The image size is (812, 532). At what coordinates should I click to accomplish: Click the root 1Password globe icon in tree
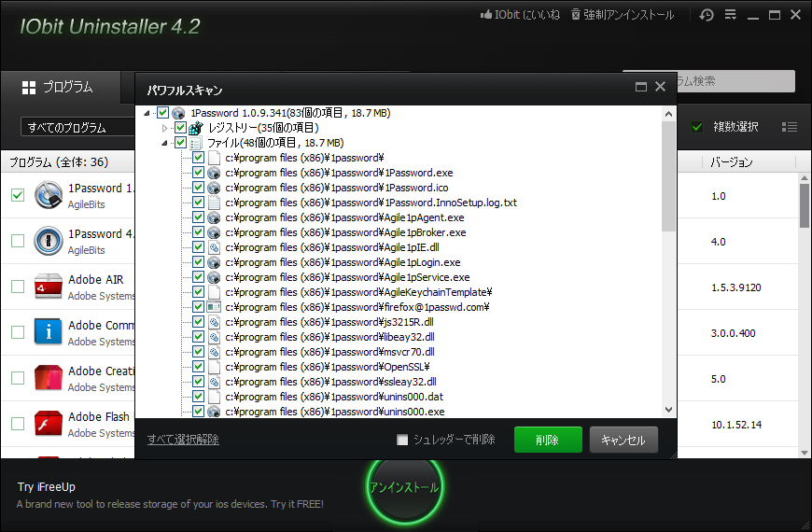tap(178, 114)
